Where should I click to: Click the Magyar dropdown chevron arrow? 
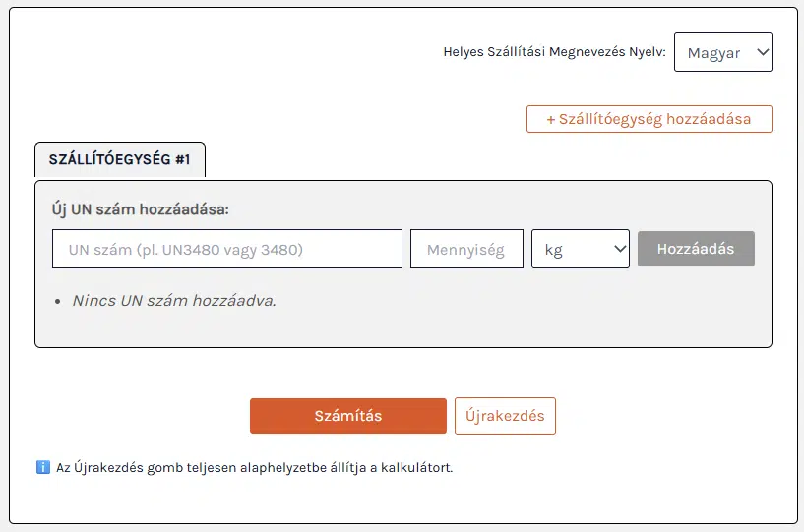(x=763, y=53)
